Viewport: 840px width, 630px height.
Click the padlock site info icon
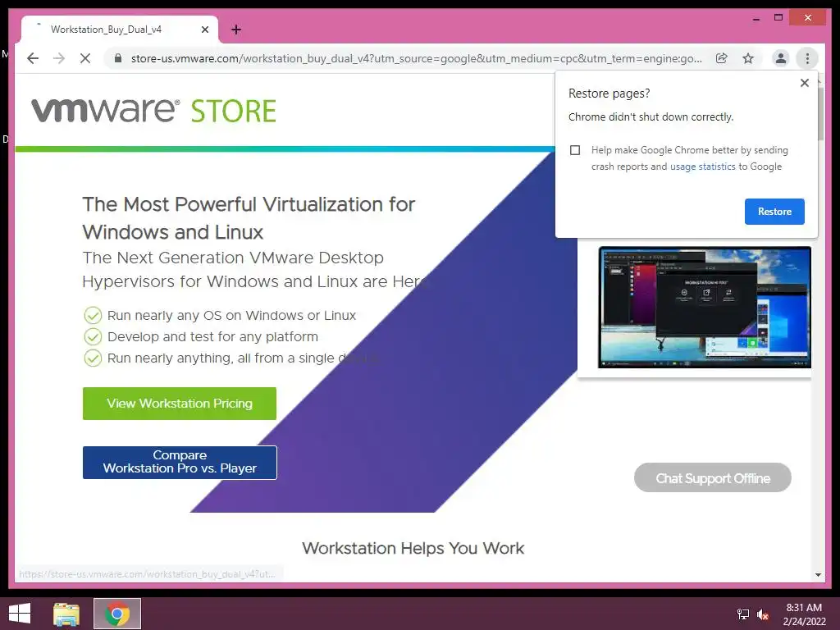click(118, 58)
